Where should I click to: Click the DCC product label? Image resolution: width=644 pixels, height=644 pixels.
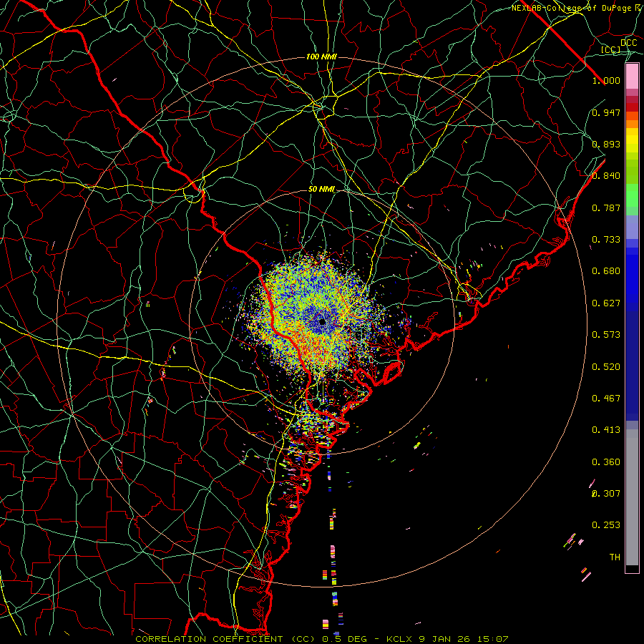click(628, 43)
